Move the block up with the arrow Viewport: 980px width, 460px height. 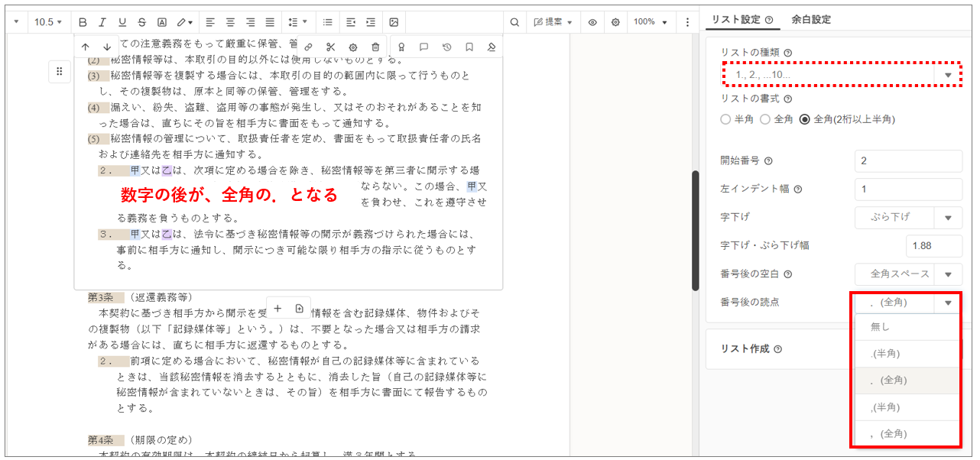[86, 47]
